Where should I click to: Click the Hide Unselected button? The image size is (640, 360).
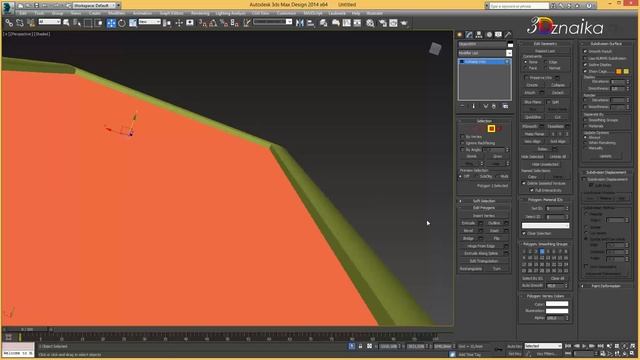545,164
